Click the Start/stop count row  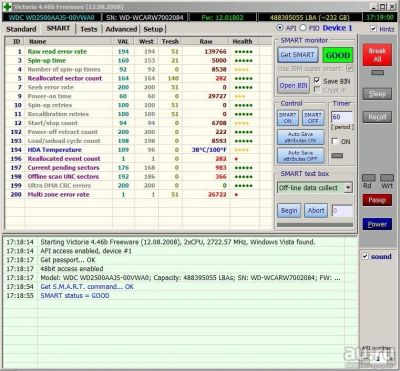[138, 123]
